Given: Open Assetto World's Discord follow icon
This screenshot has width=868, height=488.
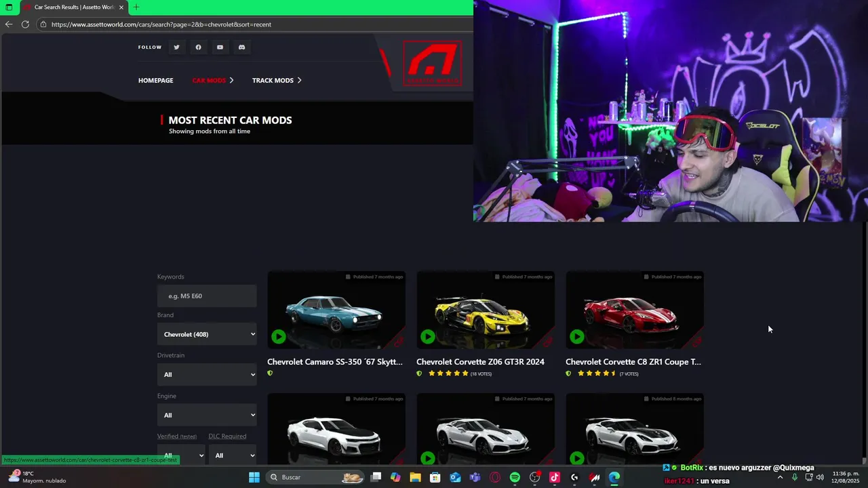Looking at the screenshot, I should 241,47.
